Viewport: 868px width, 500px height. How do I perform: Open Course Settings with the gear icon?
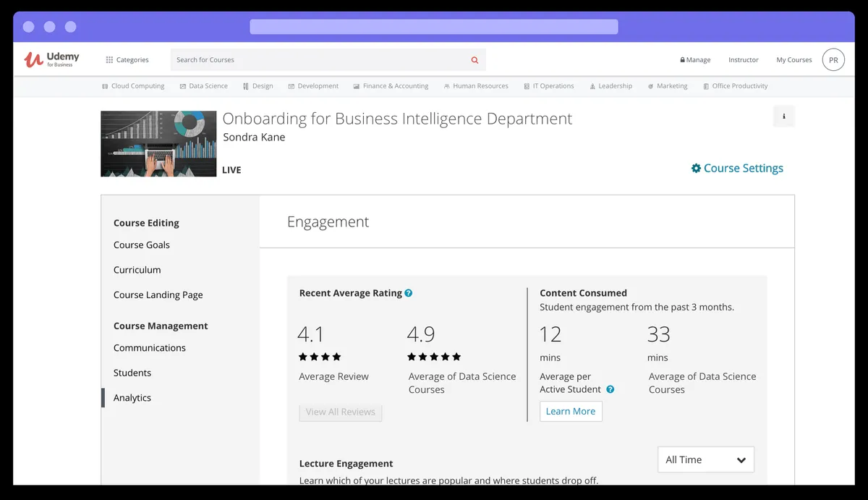(737, 168)
